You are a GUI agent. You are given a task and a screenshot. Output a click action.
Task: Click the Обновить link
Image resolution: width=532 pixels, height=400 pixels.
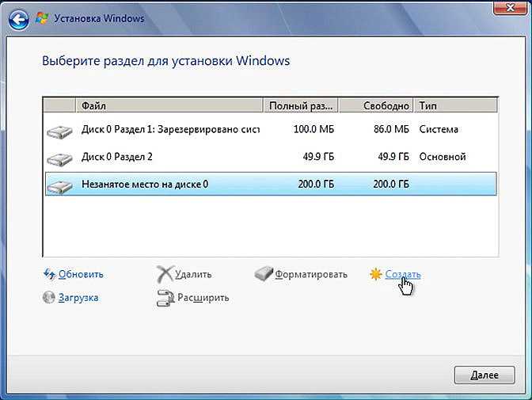[81, 274]
